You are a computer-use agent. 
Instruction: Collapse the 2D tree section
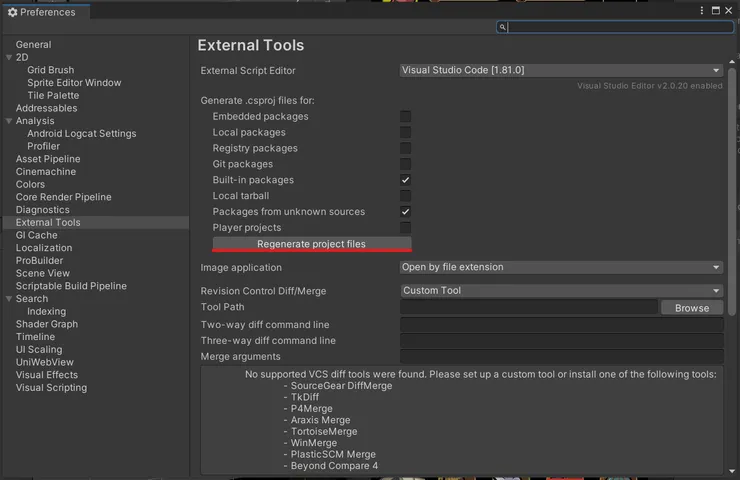(x=9, y=58)
